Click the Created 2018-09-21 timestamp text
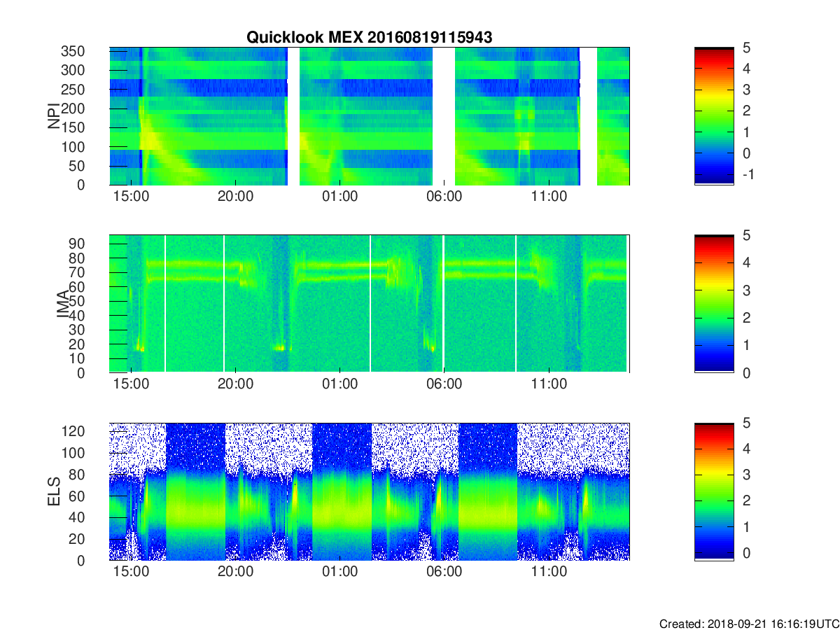 click(749, 623)
